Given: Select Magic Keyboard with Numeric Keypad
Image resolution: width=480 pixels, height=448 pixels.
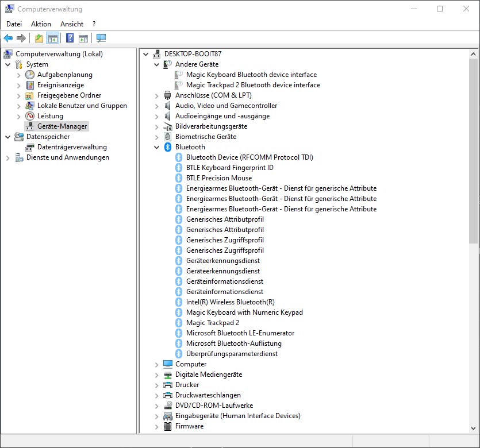Looking at the screenshot, I should point(244,312).
